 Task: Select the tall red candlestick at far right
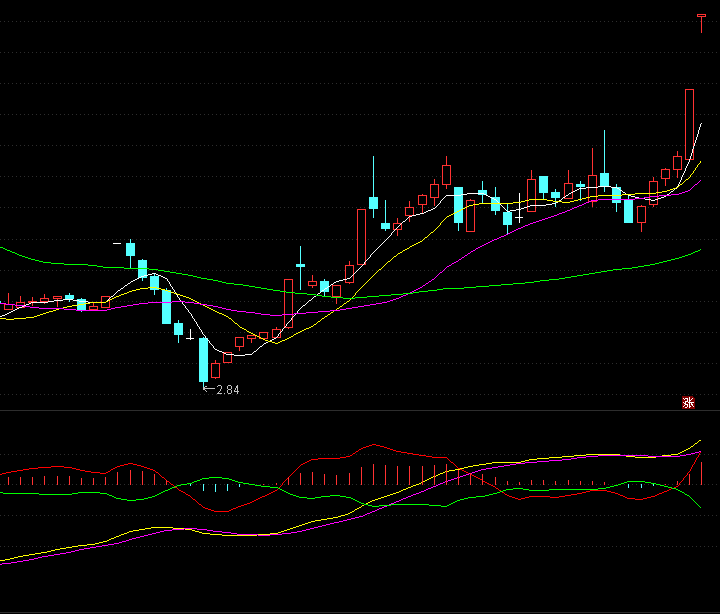tap(689, 125)
